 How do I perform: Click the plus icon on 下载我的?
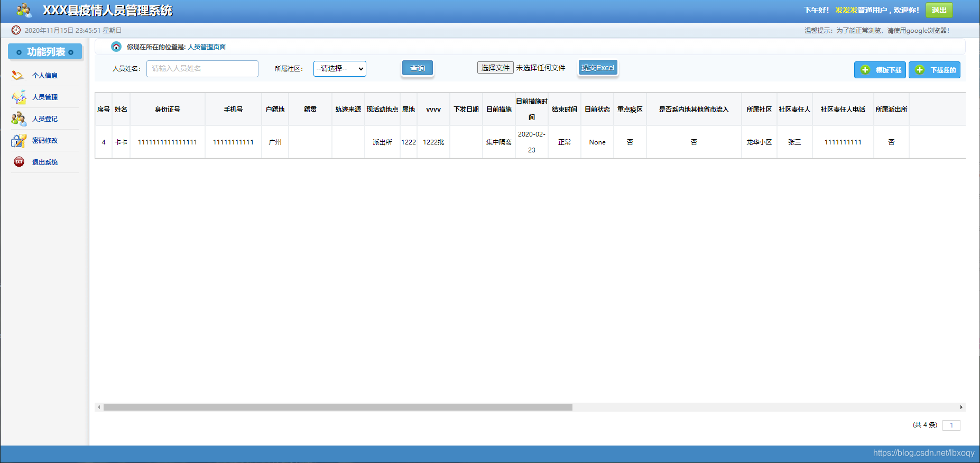[x=920, y=70]
